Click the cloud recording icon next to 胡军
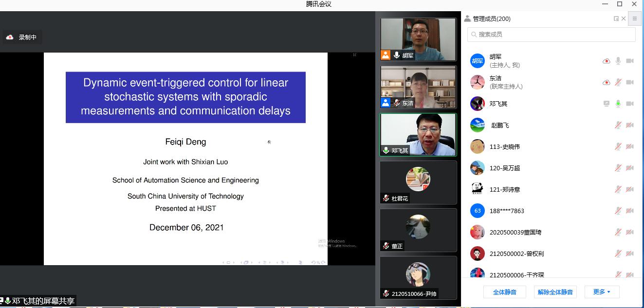Screen dimensions: 644x308 point(606,61)
